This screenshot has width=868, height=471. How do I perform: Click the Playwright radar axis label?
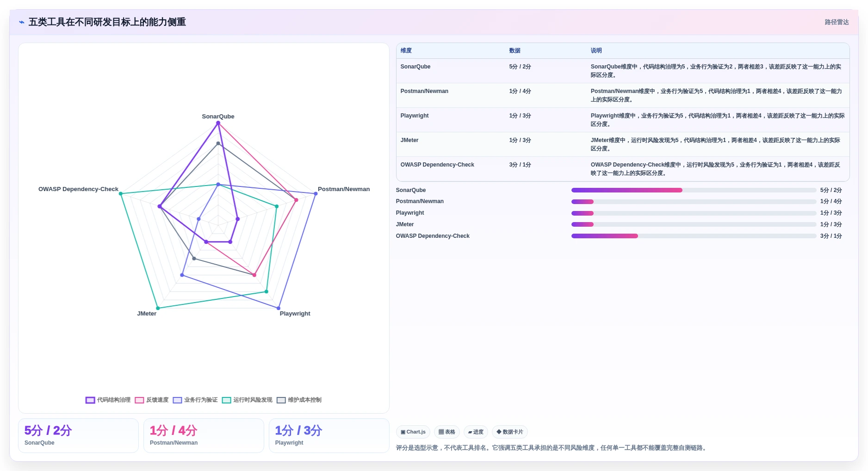pos(295,314)
